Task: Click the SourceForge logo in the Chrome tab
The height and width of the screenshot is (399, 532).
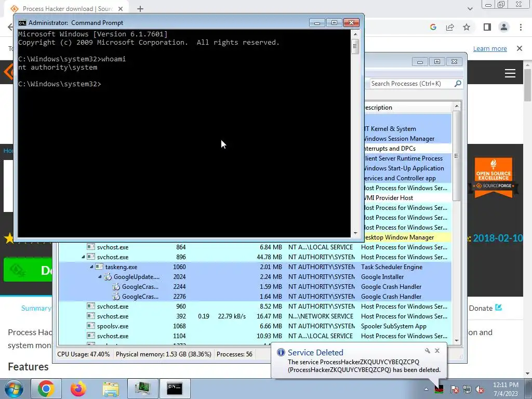Action: coord(14,8)
